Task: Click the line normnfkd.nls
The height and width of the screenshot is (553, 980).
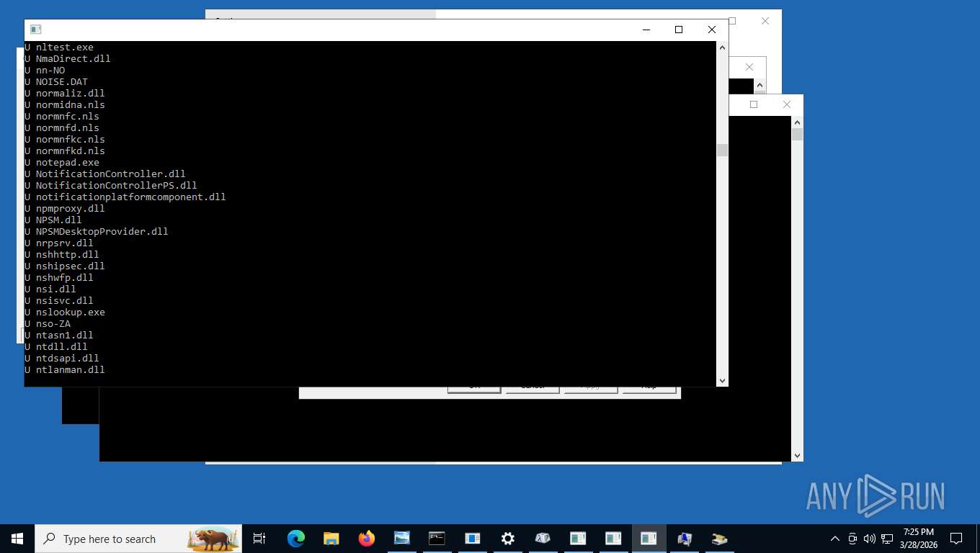Action: [71, 150]
